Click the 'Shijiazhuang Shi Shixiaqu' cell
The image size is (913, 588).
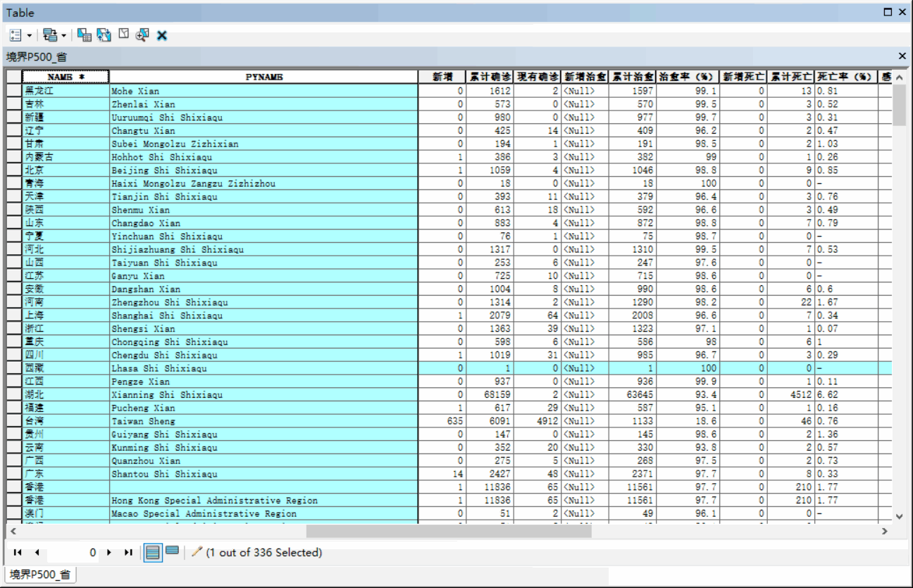coord(264,249)
